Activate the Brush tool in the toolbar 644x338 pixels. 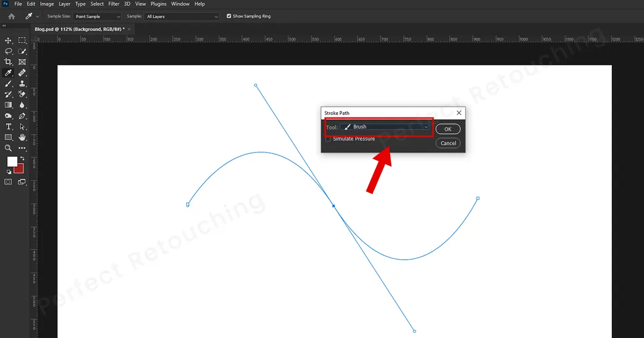coord(9,84)
